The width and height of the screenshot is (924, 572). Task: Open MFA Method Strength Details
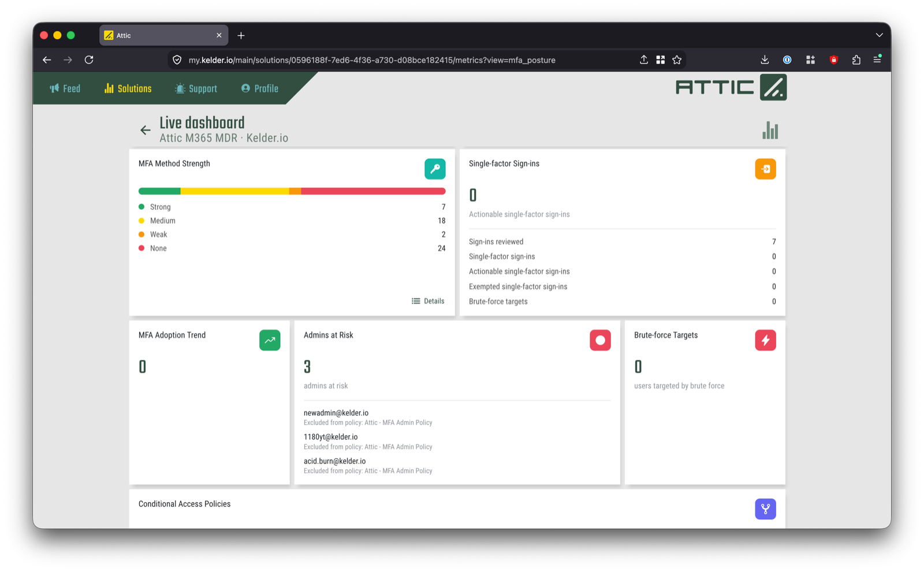click(x=428, y=301)
